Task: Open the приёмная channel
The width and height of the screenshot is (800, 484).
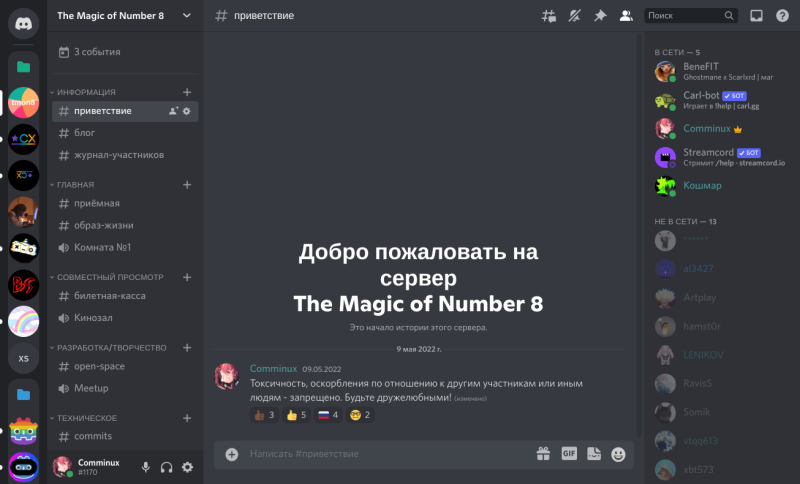Action: tap(125, 203)
